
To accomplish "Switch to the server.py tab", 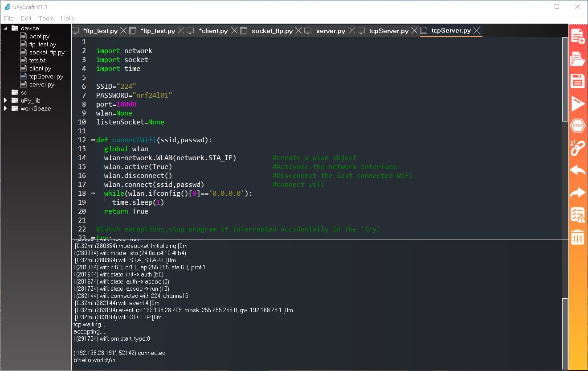I will click(x=330, y=31).
